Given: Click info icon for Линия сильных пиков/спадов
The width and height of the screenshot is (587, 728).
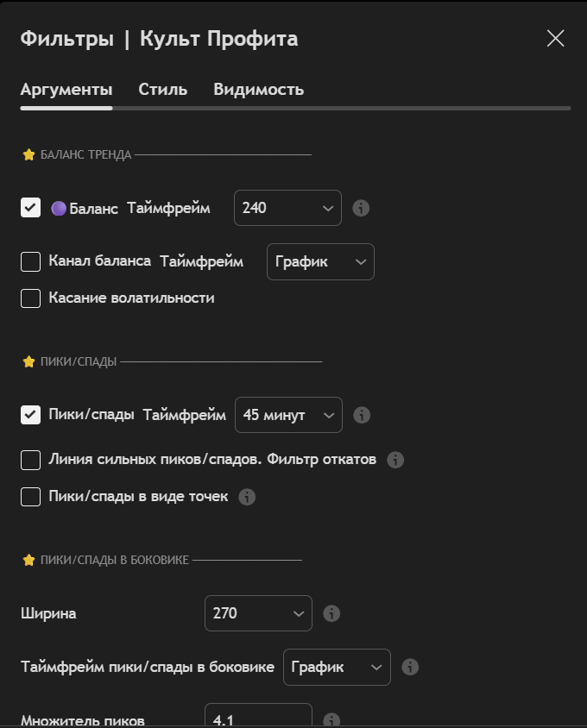Looking at the screenshot, I should (x=395, y=460).
